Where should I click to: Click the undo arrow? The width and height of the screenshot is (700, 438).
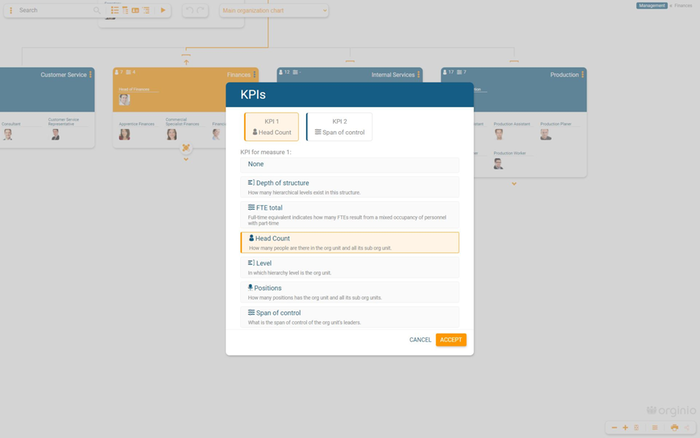[190, 10]
